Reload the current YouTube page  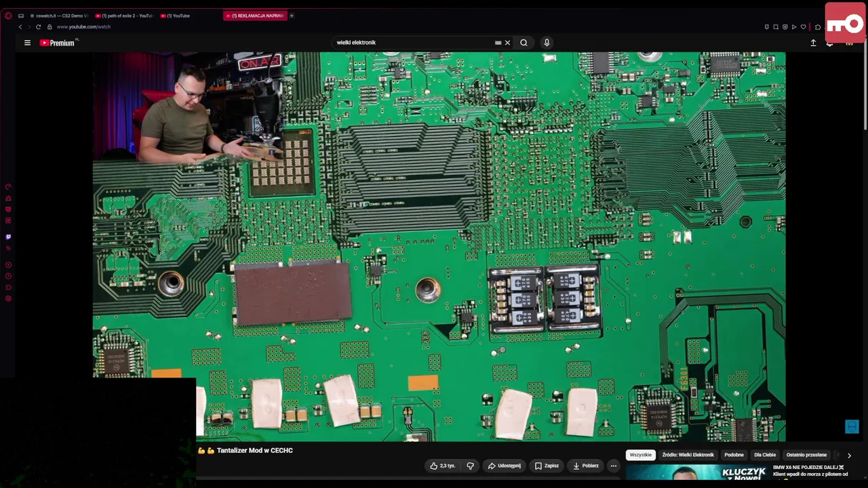pyautogui.click(x=38, y=27)
